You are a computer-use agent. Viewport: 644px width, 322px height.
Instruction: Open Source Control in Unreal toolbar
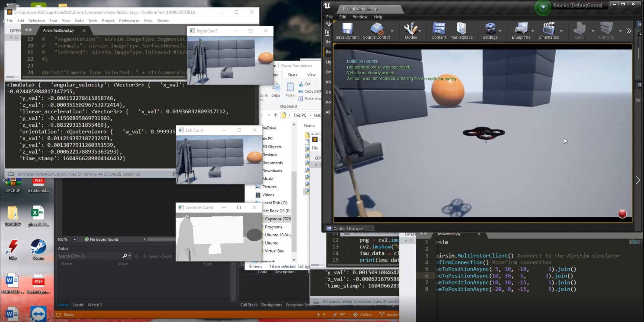tap(376, 30)
